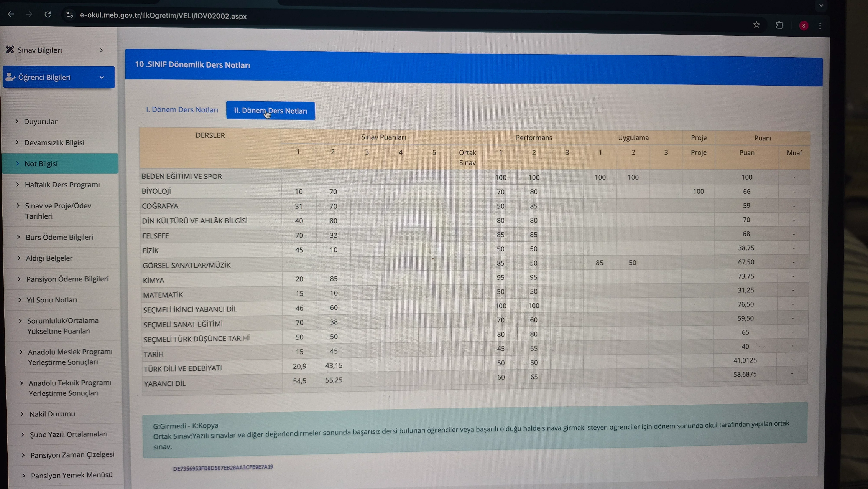Open Yıl Sonu Notları page
Viewport: 868px width, 489px height.
[52, 300]
